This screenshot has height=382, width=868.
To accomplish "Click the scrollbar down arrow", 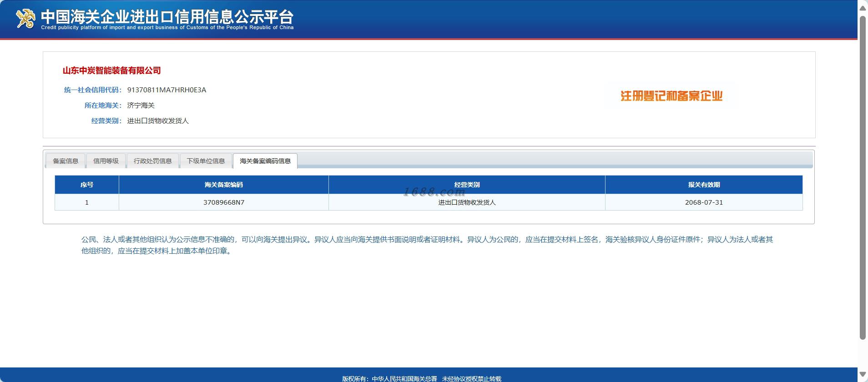I will (863, 375).
